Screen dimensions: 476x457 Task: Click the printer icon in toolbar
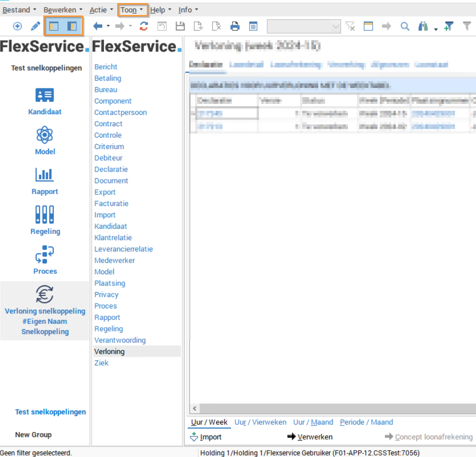[235, 26]
